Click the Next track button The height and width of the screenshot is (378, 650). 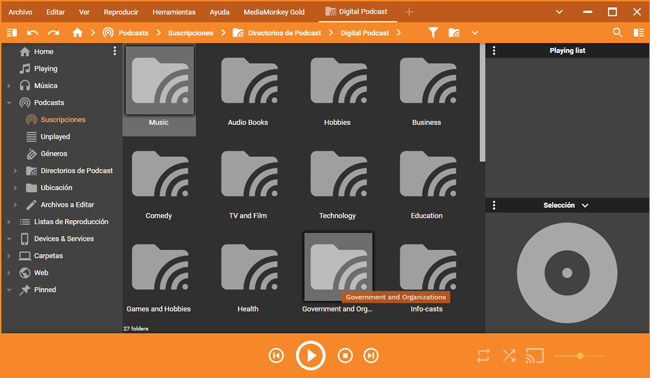click(371, 356)
